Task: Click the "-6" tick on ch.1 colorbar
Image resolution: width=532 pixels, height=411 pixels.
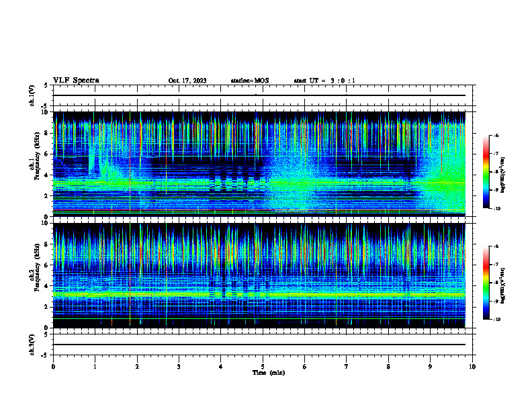Action: [496, 135]
